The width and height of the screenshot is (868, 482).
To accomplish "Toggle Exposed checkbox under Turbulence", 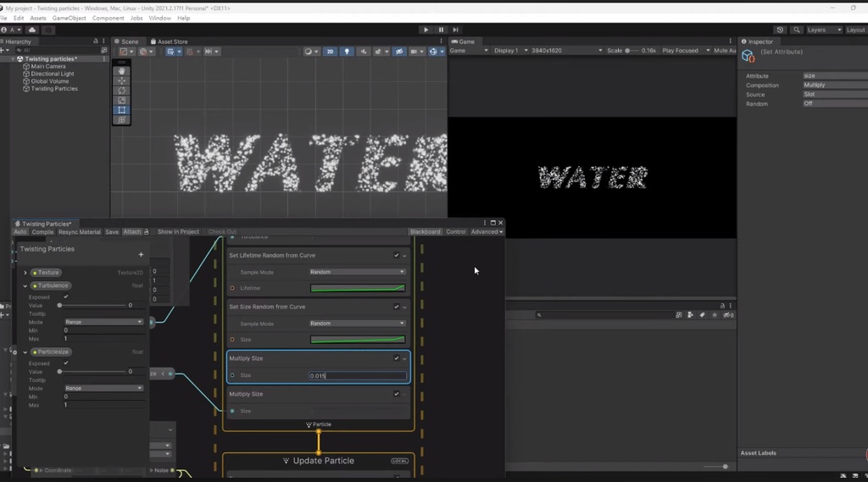I will (x=66, y=297).
